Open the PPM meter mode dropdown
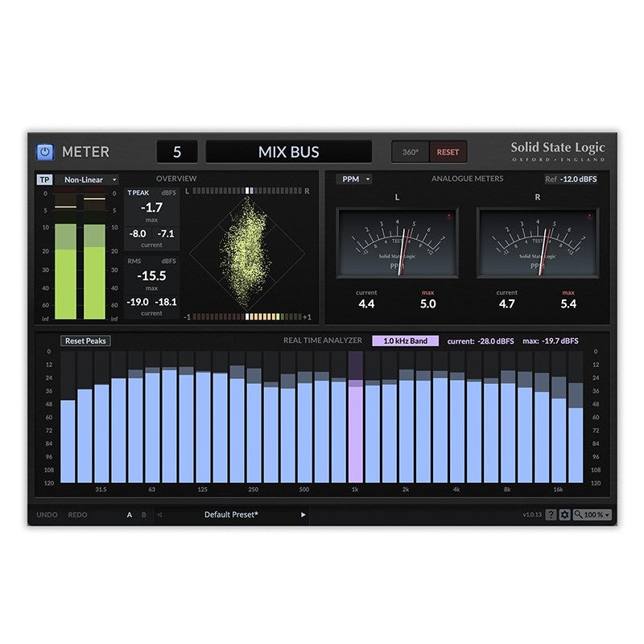This screenshot has height=644, width=644. click(x=353, y=180)
